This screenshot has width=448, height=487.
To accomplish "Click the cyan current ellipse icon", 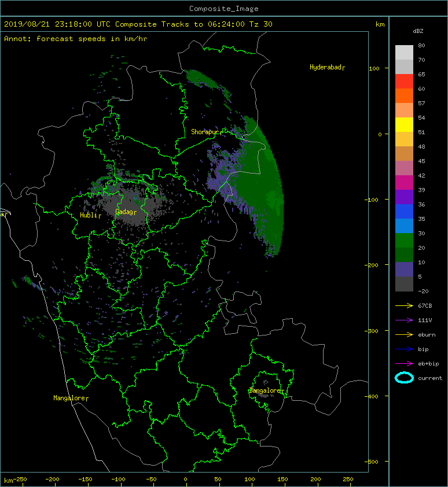I will click(404, 378).
